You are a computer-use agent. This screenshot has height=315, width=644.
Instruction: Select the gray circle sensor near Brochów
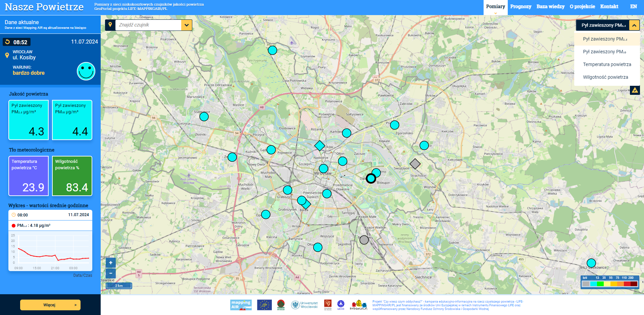[364, 240]
